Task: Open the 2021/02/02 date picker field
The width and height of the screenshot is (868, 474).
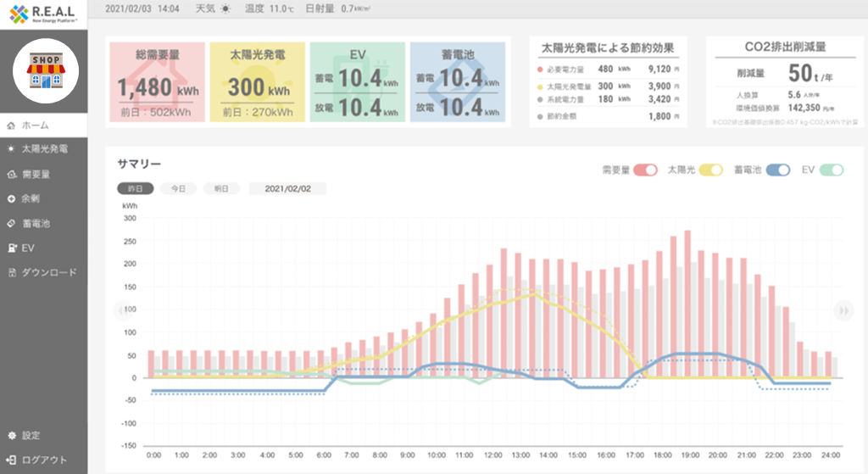Action: tap(287, 189)
